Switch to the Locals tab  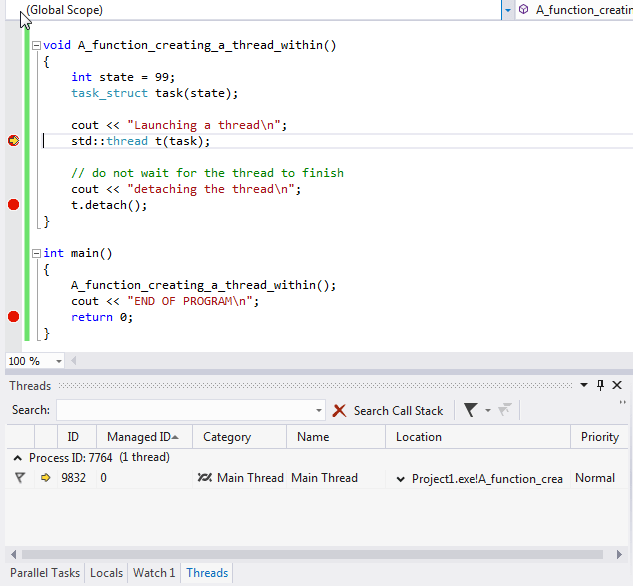pos(106,573)
